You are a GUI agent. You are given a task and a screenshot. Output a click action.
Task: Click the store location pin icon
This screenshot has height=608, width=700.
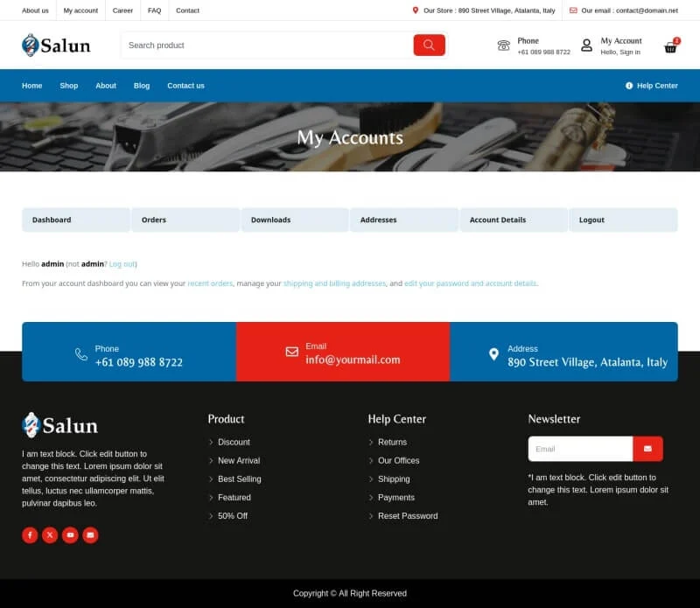pos(415,10)
